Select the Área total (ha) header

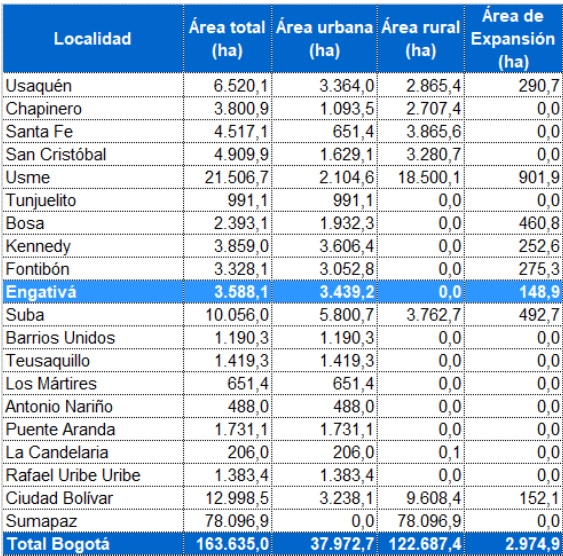tap(227, 39)
